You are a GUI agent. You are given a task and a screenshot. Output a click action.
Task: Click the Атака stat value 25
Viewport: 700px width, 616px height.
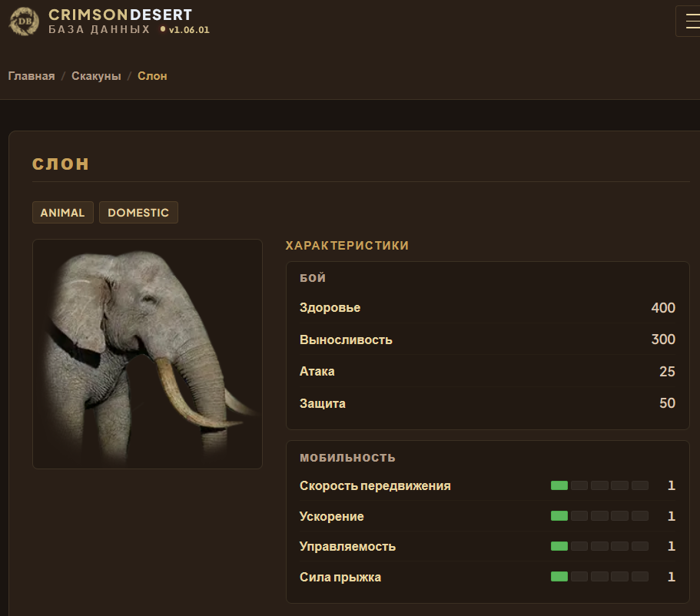click(667, 372)
